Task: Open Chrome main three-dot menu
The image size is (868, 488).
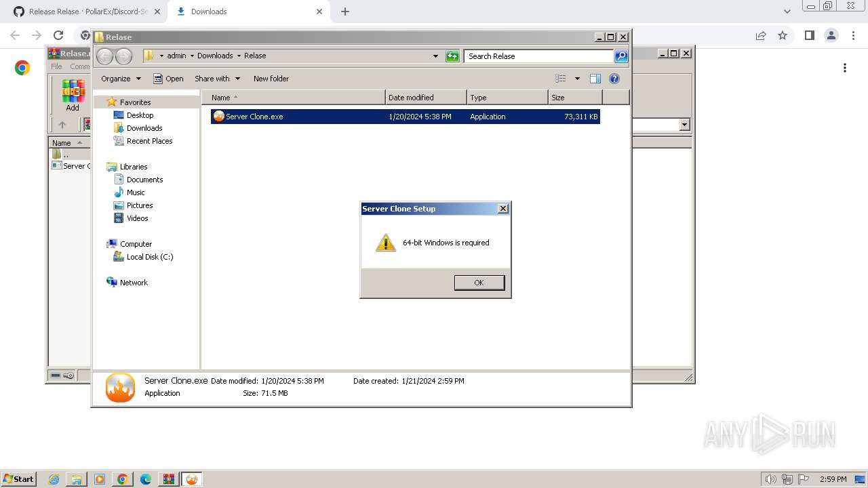Action: [x=854, y=35]
